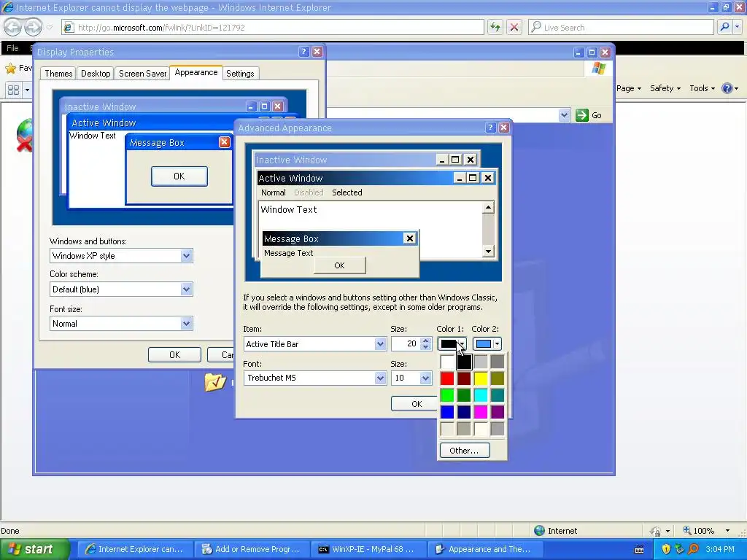Pick the magenta color swatch
Image resolution: width=747 pixels, height=560 pixels.
click(481, 412)
